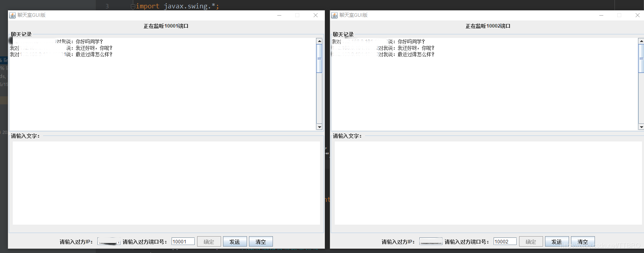Click '请输入文字:' label in right window

[x=348, y=136]
